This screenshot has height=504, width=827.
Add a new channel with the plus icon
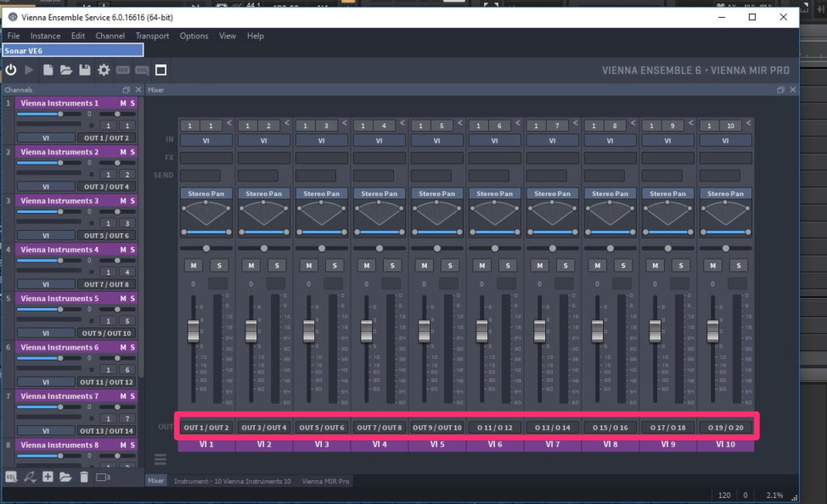pyautogui.click(x=48, y=477)
